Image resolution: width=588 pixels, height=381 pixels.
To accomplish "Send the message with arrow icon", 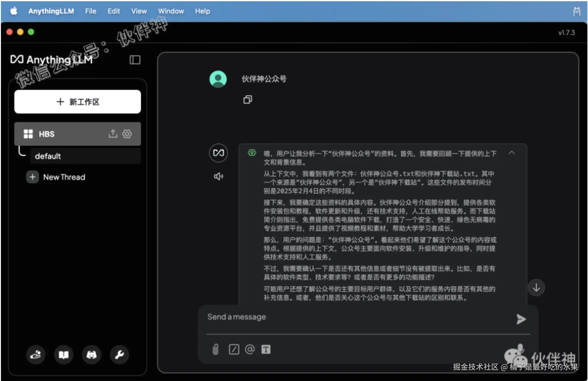I will pos(521,319).
